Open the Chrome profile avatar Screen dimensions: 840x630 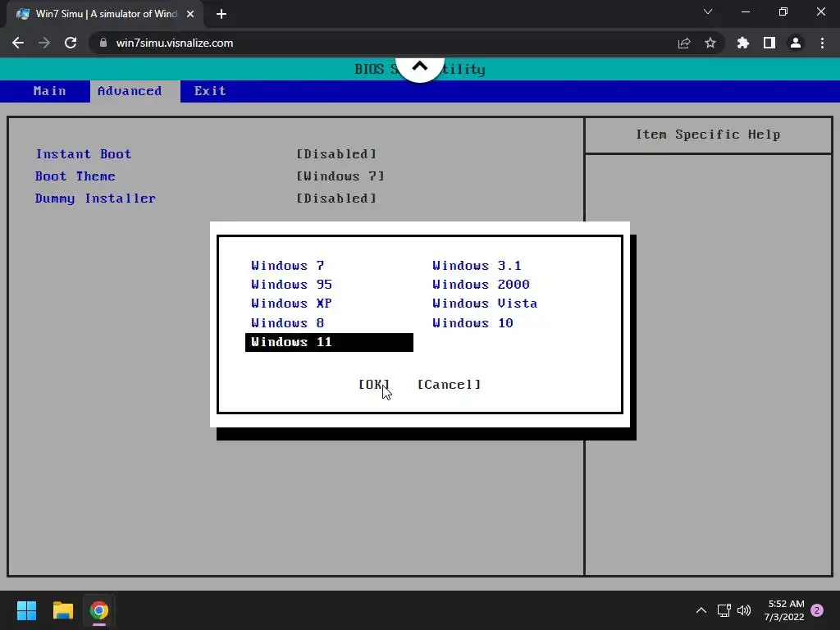coord(796,43)
